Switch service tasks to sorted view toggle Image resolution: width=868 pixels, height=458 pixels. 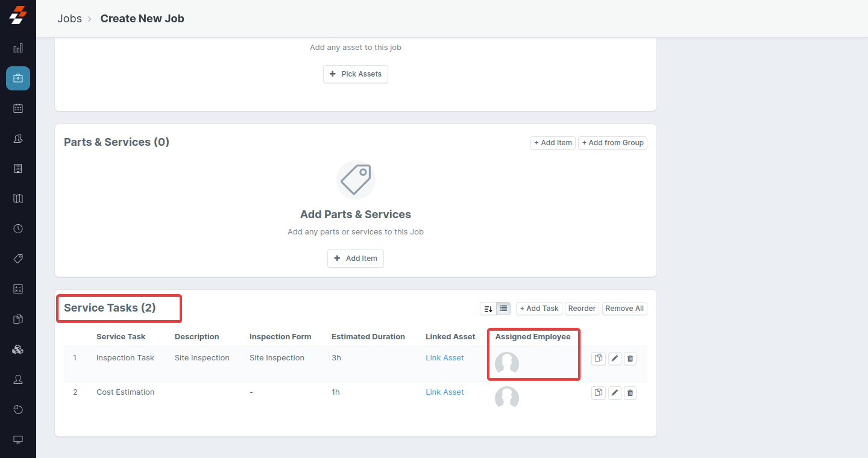[x=488, y=309]
